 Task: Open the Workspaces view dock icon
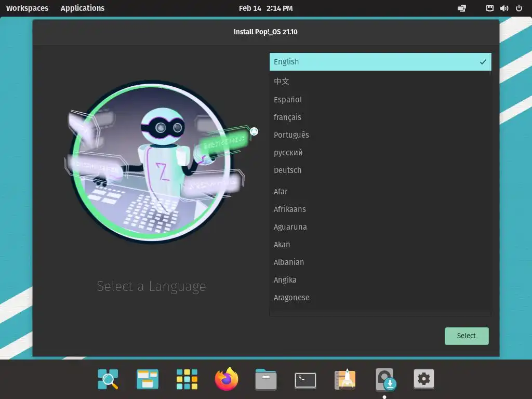click(x=147, y=379)
